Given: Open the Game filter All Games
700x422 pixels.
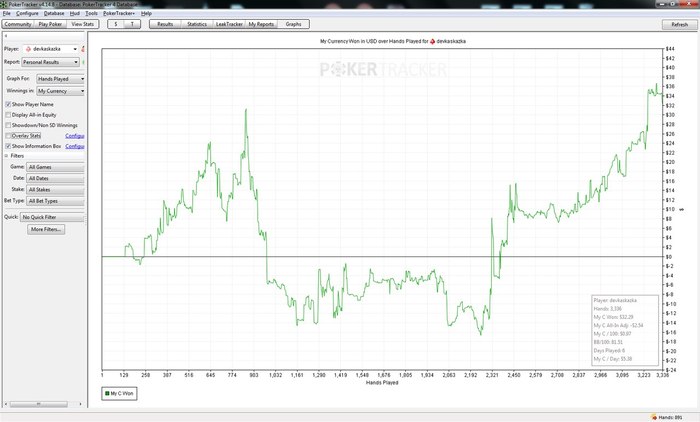Looking at the screenshot, I should coord(55,167).
